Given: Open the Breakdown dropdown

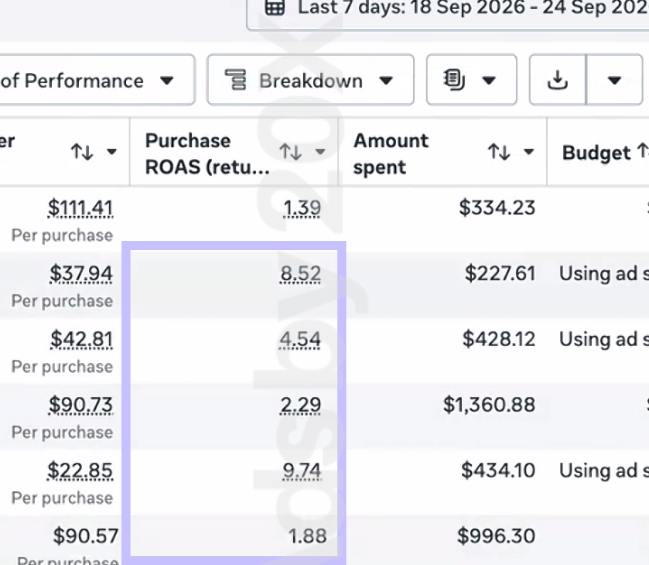Looking at the screenshot, I should [x=310, y=80].
